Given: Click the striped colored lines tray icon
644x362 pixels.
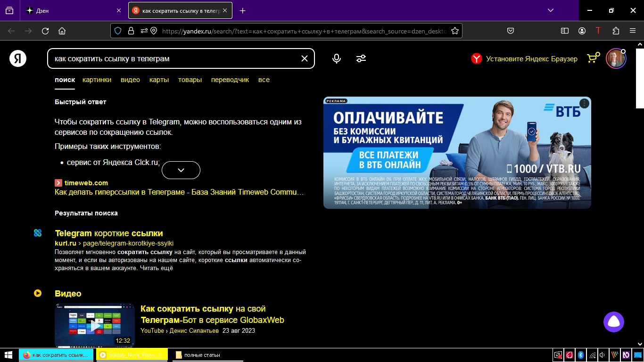Looking at the screenshot, I should [615, 355].
